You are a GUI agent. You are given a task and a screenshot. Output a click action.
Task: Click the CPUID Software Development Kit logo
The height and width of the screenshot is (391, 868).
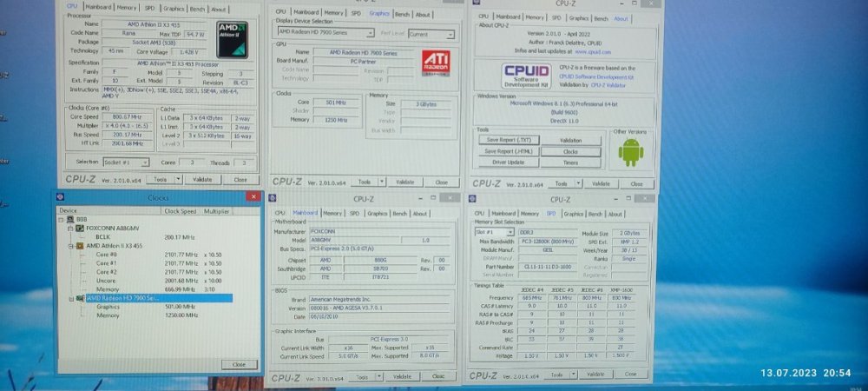pos(527,76)
